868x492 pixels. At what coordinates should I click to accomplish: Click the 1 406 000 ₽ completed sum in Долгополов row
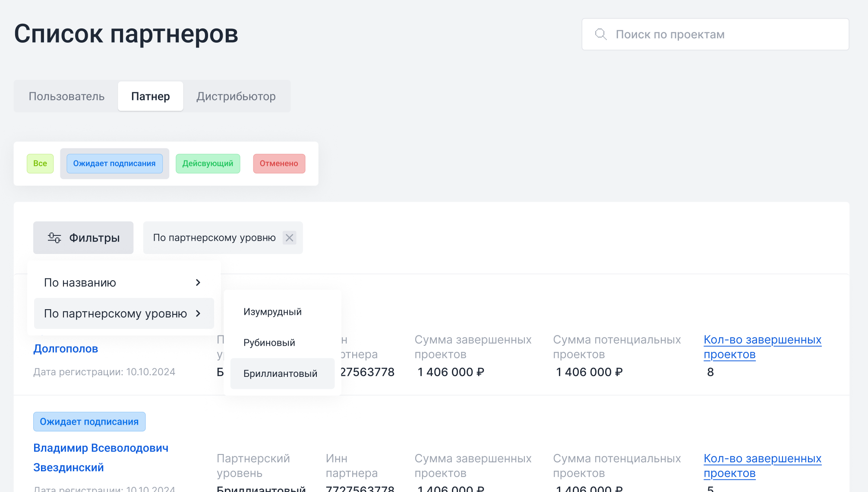[x=451, y=372]
